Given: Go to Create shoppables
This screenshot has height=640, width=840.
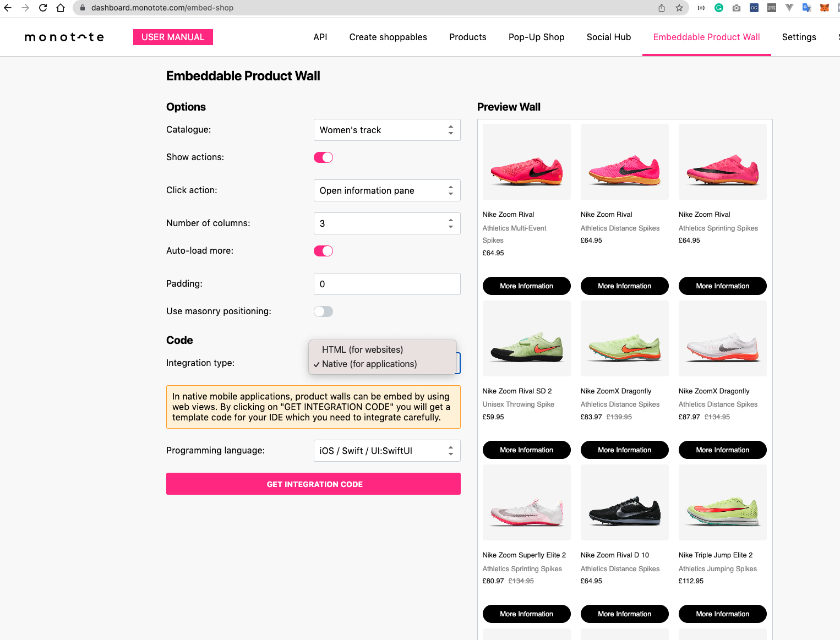Looking at the screenshot, I should pyautogui.click(x=388, y=37).
